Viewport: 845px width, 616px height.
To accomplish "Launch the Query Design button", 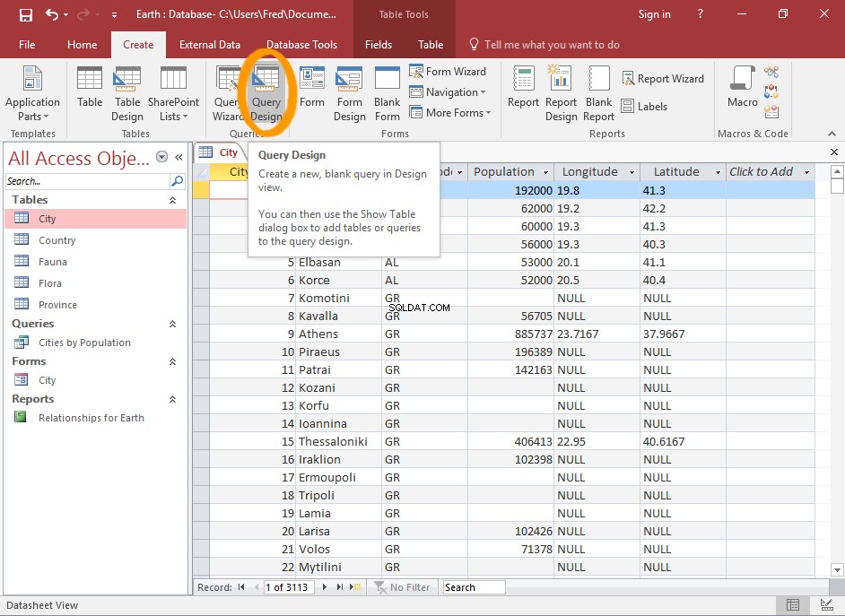I will pos(266,93).
